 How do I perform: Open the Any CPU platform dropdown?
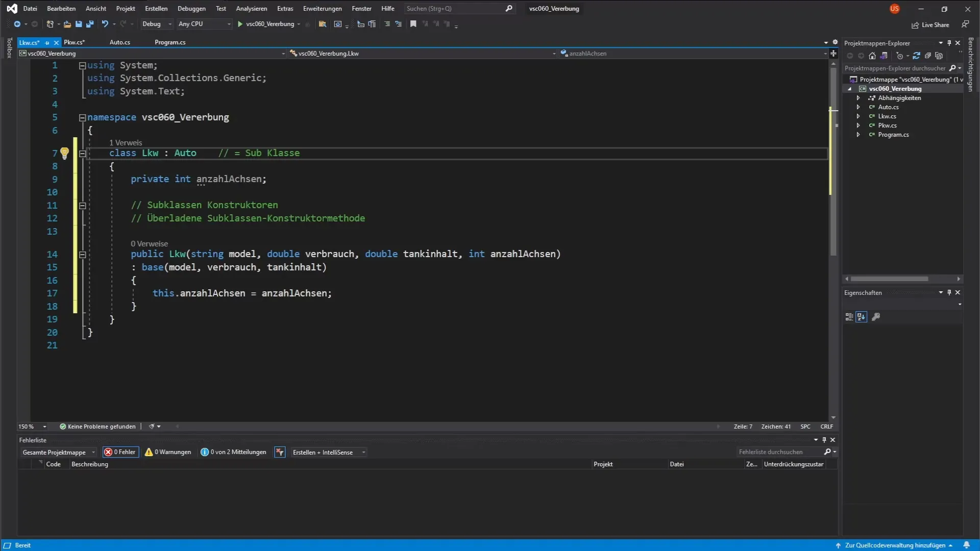click(x=204, y=24)
